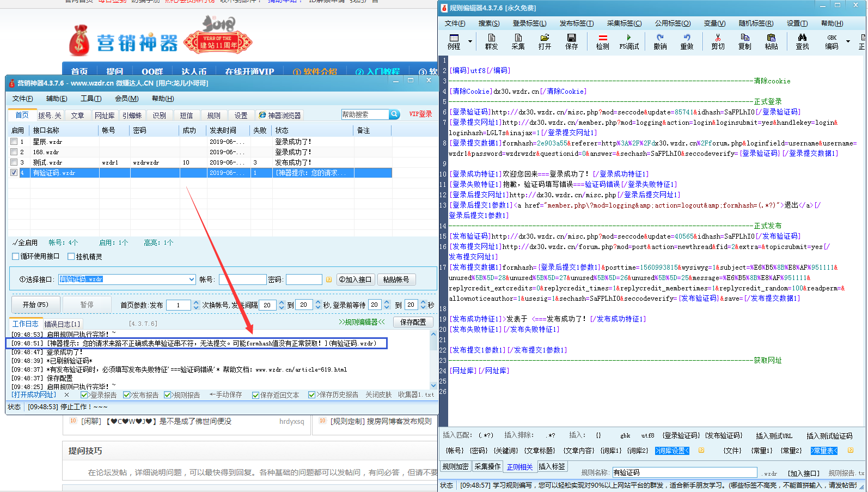Viewport: 868px width, 492px height.
Task: Toggle the 登录报告 checkbox
Action: click(x=84, y=395)
